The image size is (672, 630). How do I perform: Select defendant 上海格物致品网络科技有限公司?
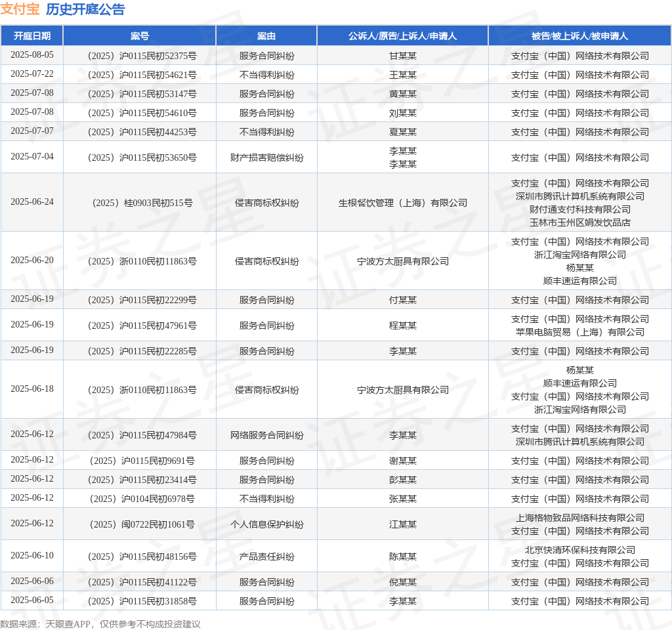(580, 518)
